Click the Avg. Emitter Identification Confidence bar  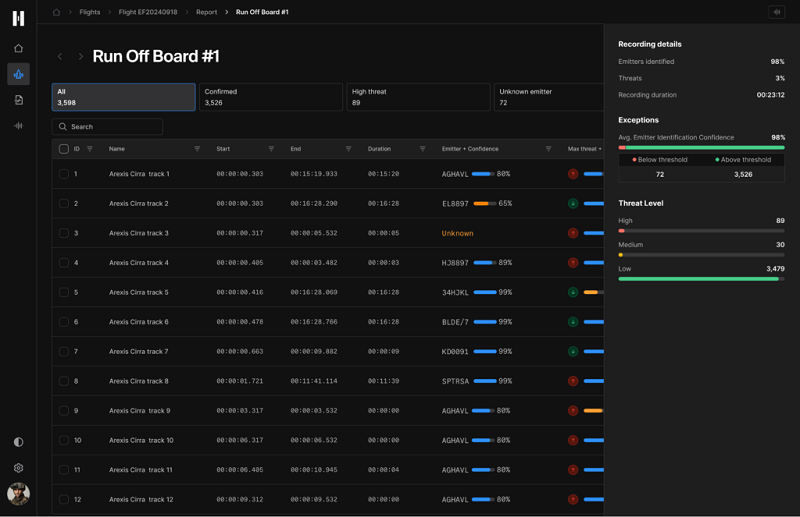(701, 147)
